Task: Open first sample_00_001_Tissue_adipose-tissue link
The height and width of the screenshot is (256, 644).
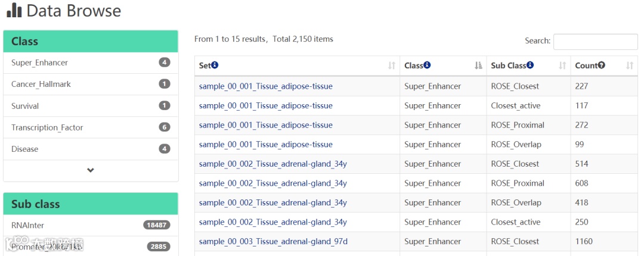Action: pyautogui.click(x=265, y=86)
